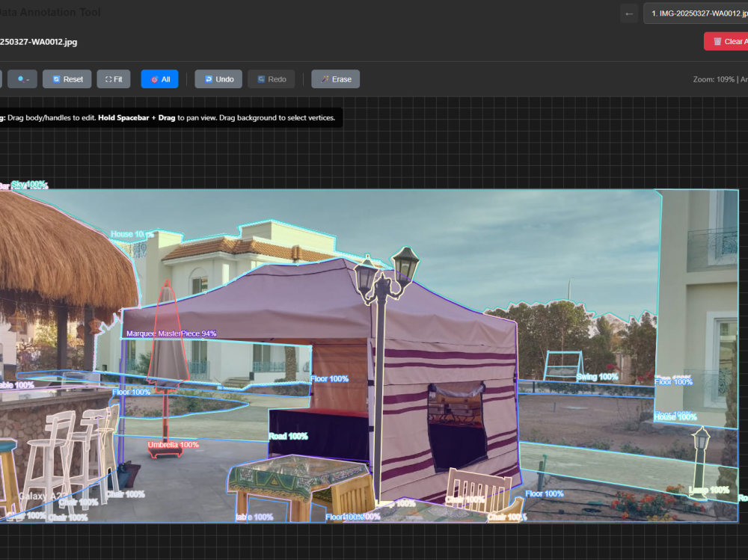Click the red Clear button
Screen dimensions: 748x560
coord(726,42)
